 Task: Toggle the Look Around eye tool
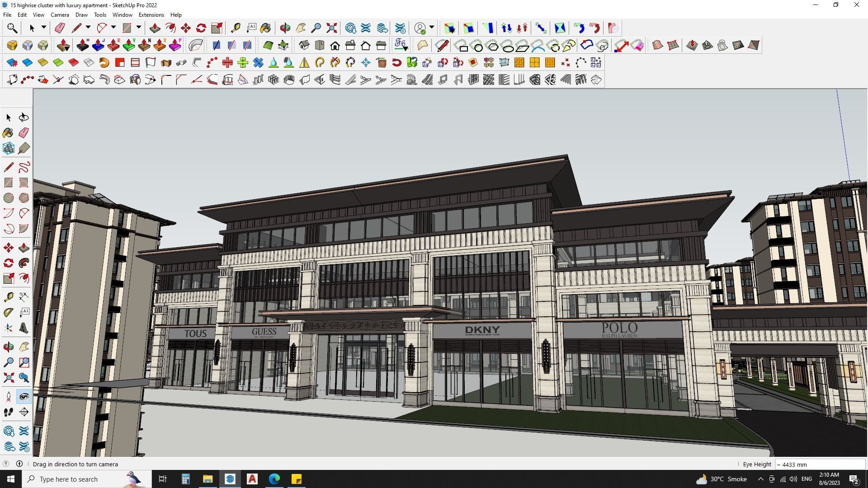click(x=24, y=397)
